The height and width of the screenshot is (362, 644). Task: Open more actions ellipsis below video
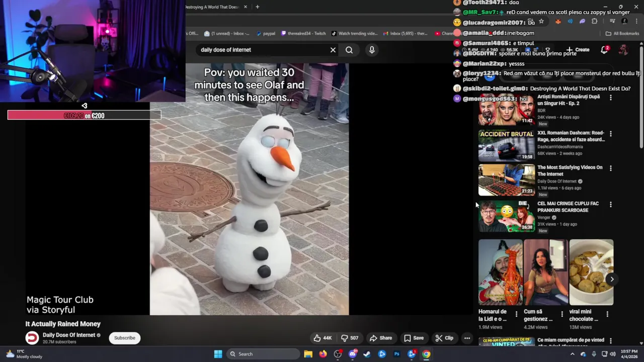point(467,338)
